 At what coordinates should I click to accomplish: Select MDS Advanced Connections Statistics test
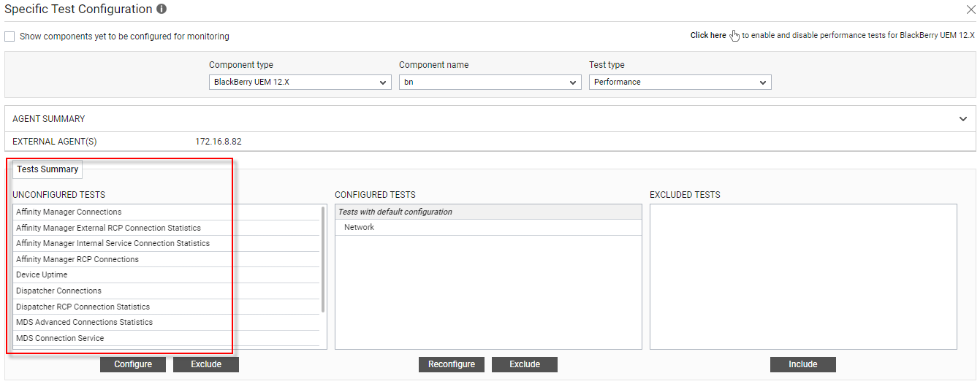167,322
